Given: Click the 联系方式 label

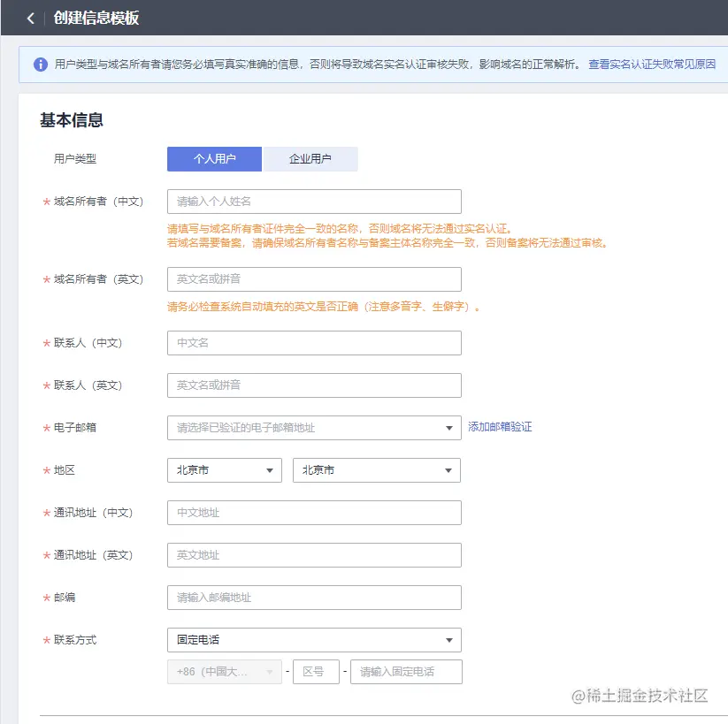Looking at the screenshot, I should (x=75, y=640).
